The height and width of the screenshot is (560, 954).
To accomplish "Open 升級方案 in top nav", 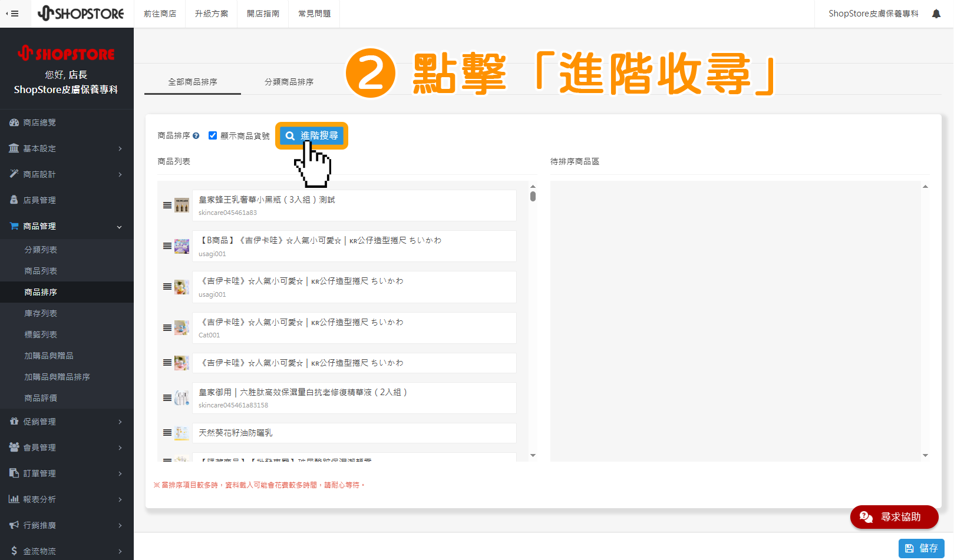I will point(212,14).
